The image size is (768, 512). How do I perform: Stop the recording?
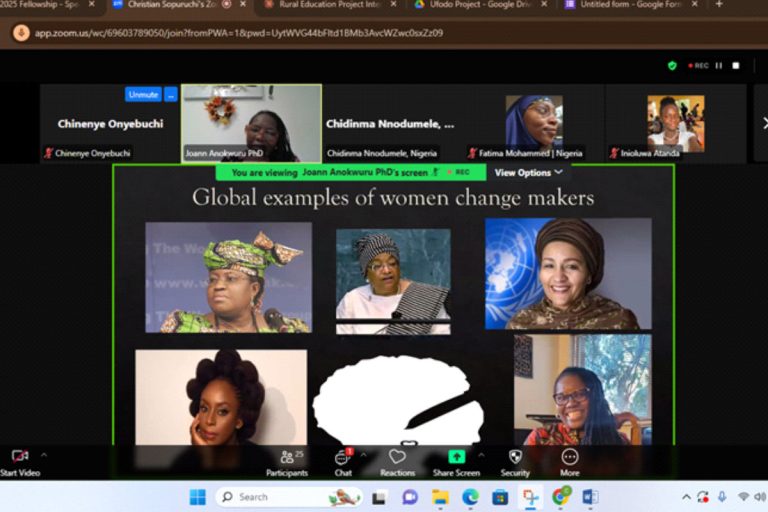pyautogui.click(x=735, y=66)
